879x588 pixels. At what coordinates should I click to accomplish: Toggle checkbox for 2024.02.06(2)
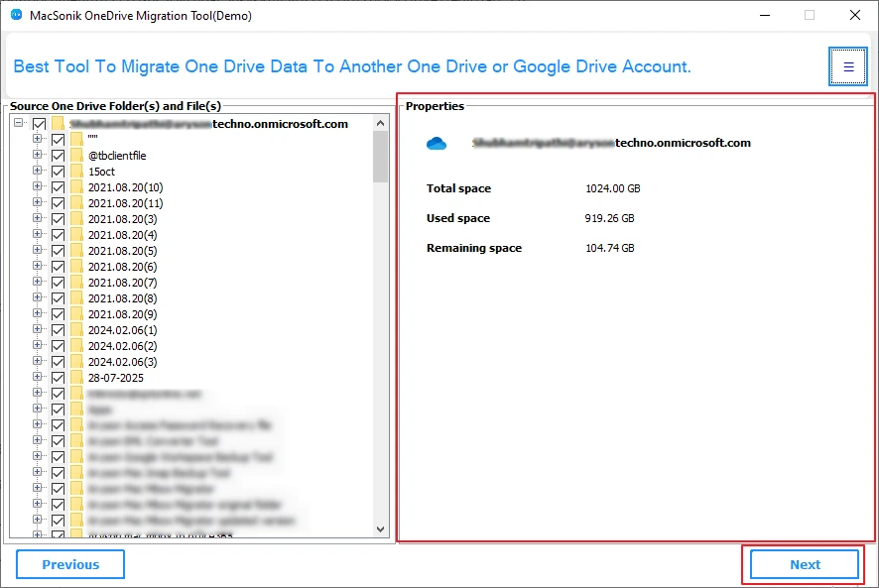pos(58,346)
